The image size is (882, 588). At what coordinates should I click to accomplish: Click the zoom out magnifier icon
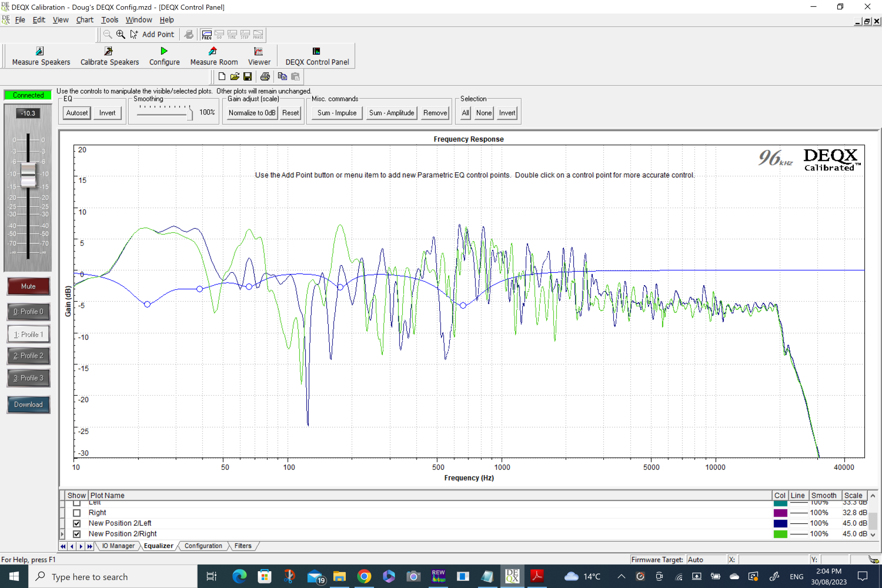click(108, 34)
